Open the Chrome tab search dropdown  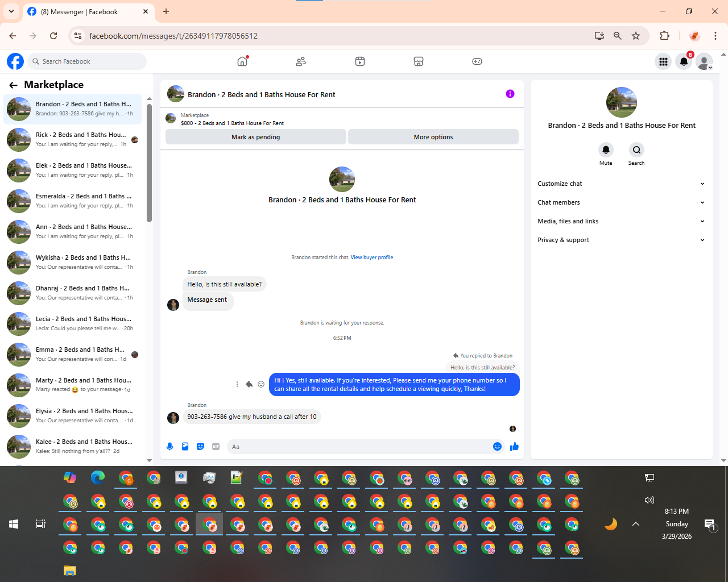point(11,11)
